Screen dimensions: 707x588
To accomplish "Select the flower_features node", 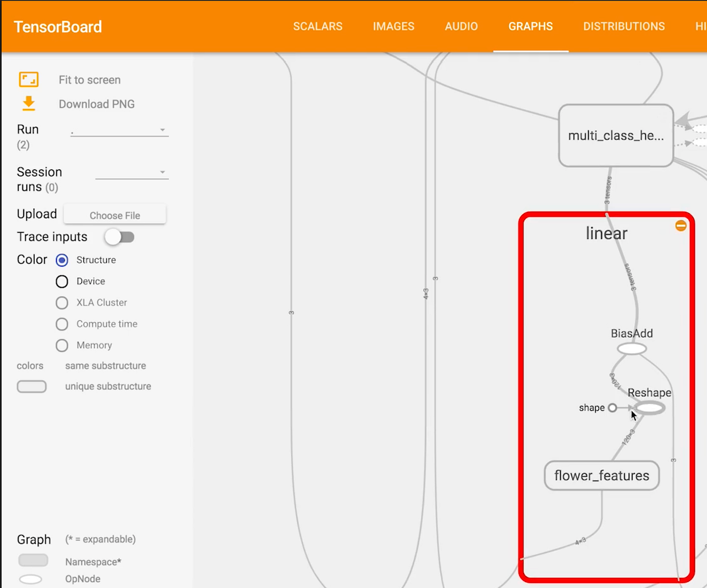I will [601, 475].
